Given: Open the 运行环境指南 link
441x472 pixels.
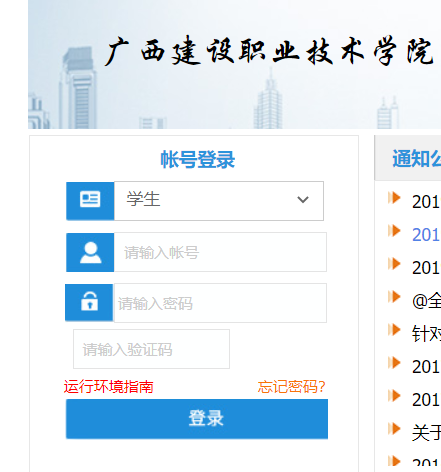Looking at the screenshot, I should click(109, 387).
